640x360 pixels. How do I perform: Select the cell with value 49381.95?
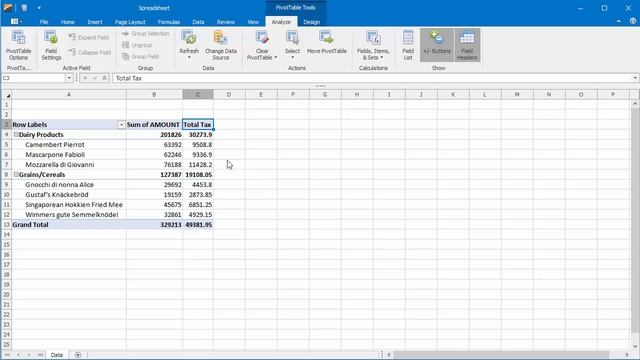coord(198,224)
